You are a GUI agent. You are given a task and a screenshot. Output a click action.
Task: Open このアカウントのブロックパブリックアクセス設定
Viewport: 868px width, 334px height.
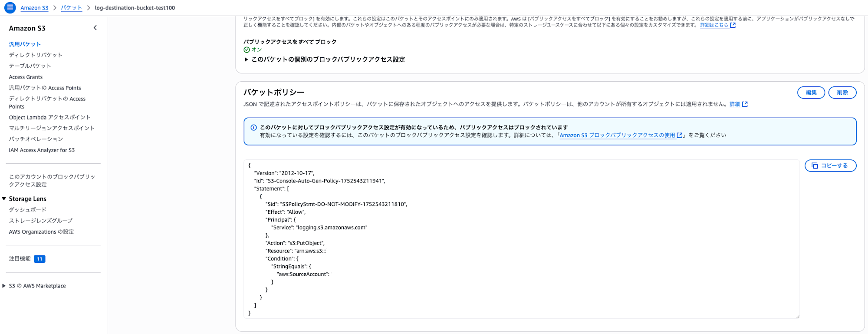point(52,181)
